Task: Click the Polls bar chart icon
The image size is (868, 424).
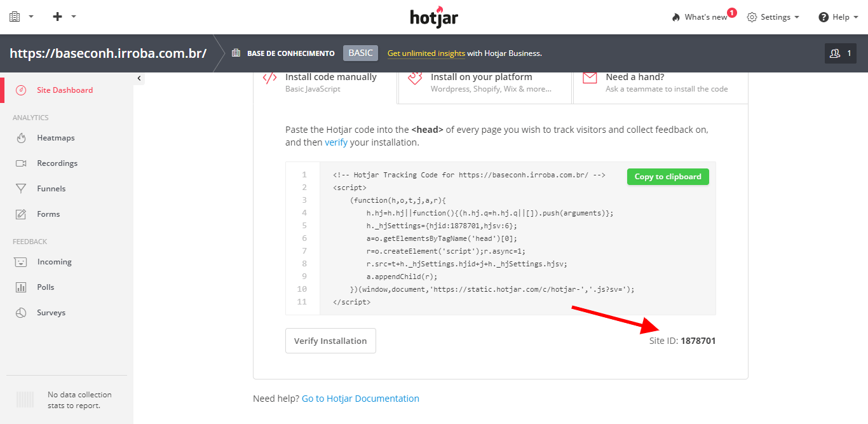Action: pyautogui.click(x=21, y=287)
